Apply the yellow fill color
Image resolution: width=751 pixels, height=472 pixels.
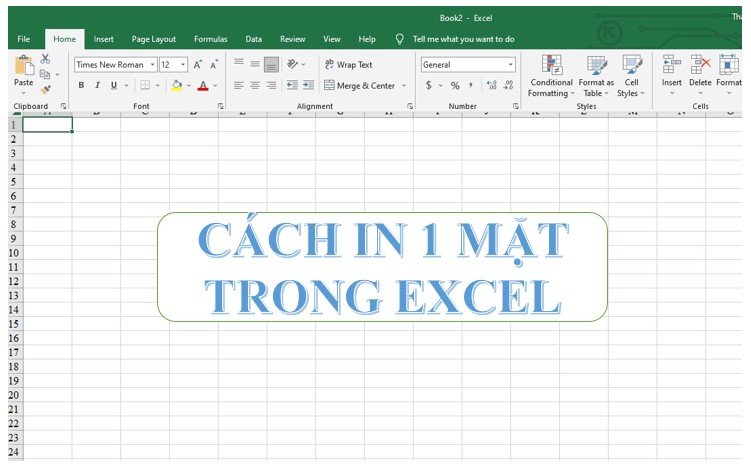(x=177, y=86)
